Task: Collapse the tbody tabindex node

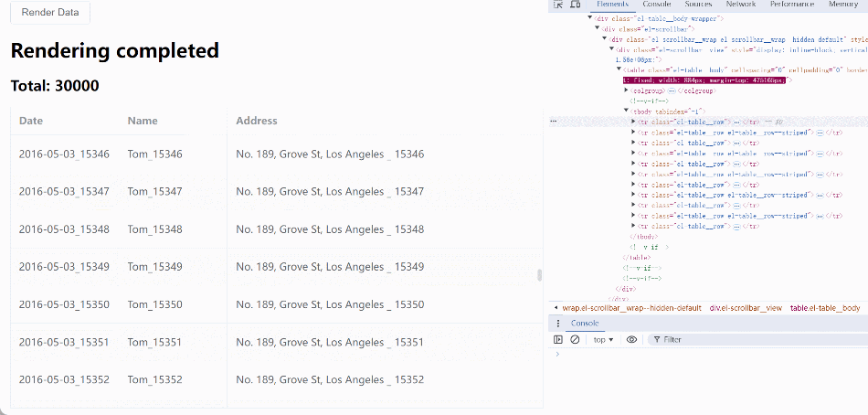Action: 627,112
